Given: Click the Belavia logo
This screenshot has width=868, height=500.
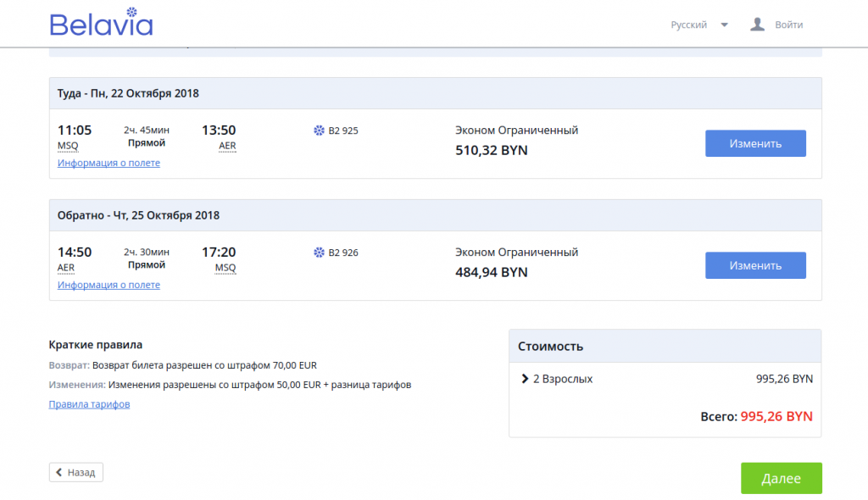Looking at the screenshot, I should (x=102, y=22).
